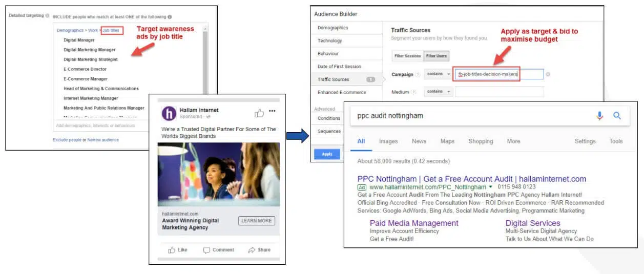Click the Hallam Internet profile logo
Screen dimensions: 644x274
[169, 113]
